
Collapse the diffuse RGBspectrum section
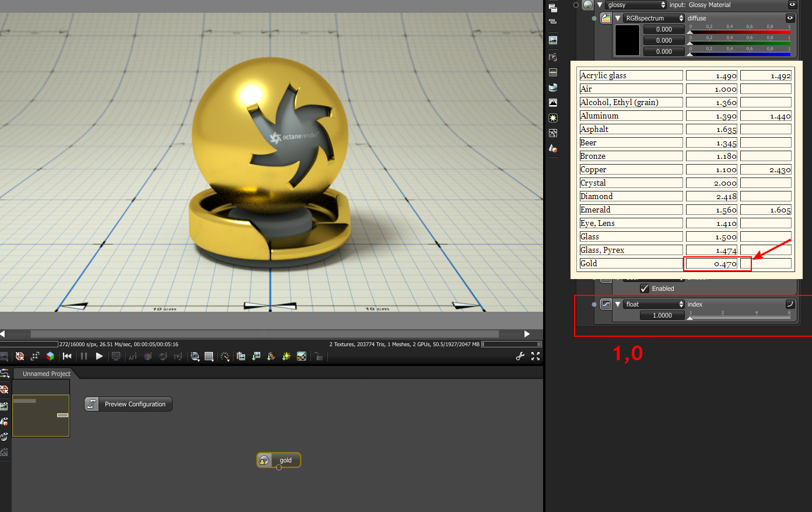click(x=617, y=18)
